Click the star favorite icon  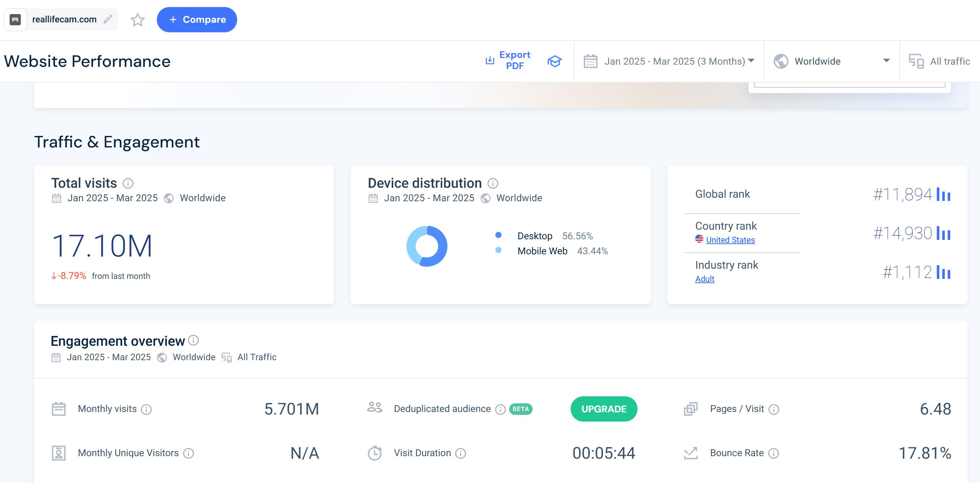[137, 20]
